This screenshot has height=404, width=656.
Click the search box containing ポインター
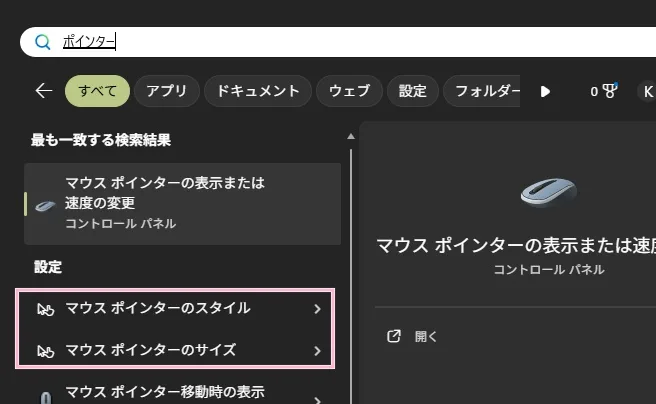tap(338, 42)
